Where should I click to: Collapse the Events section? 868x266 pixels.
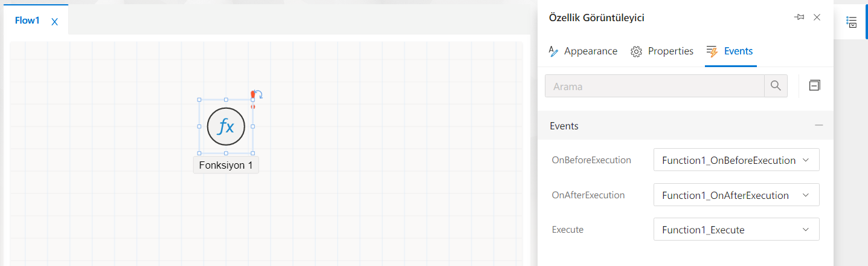click(819, 126)
